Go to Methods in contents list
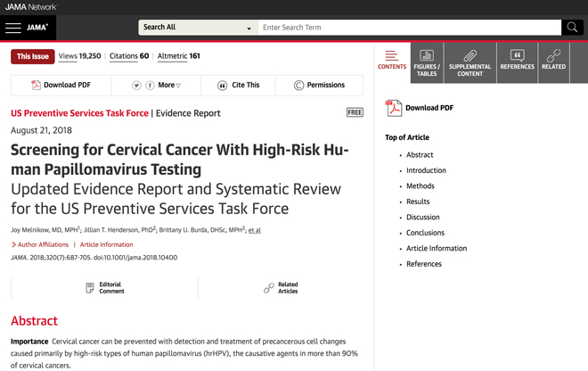The height and width of the screenshot is (371, 588). (421, 186)
